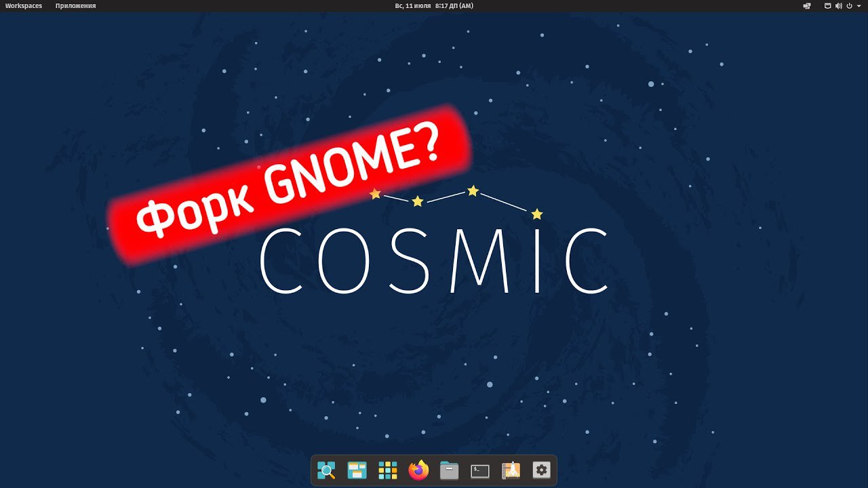This screenshot has width=868, height=488.
Task: Open the Applications grid icon in dock
Action: pyautogui.click(x=388, y=470)
